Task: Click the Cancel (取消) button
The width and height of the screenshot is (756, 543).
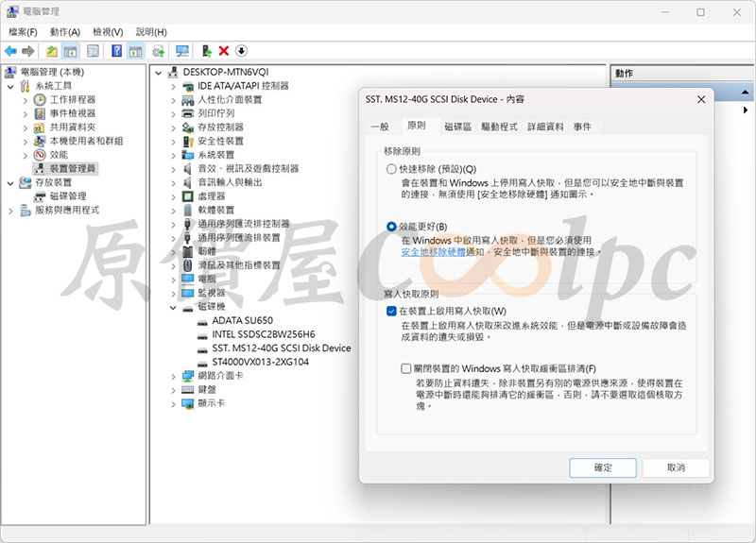Action: click(676, 467)
